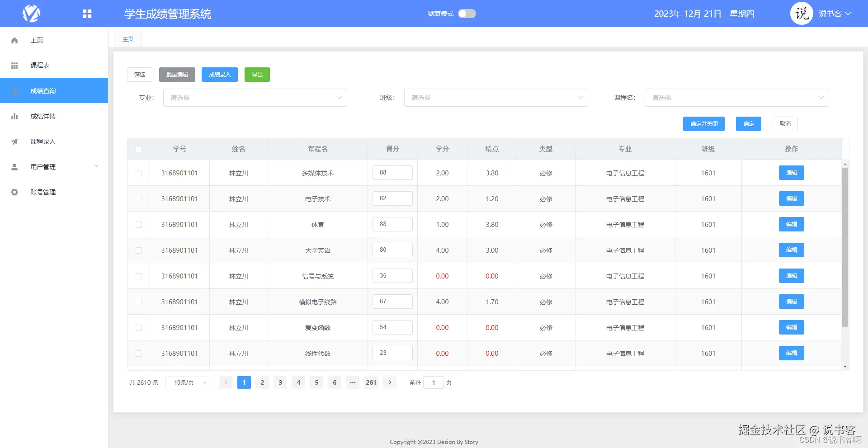The width and height of the screenshot is (868, 448).
Task: Edit the 大学英语 row
Action: 792,250
